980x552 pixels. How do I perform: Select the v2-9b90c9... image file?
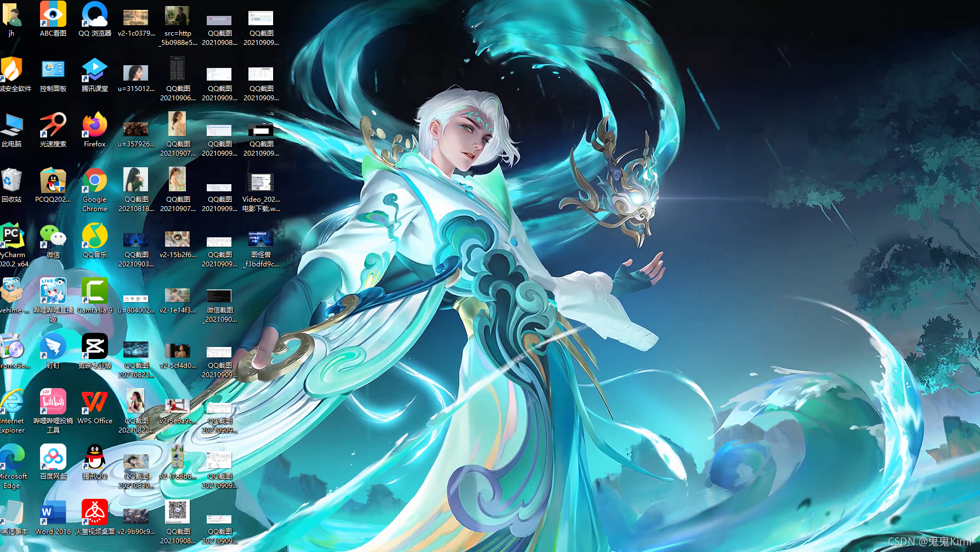click(x=137, y=522)
